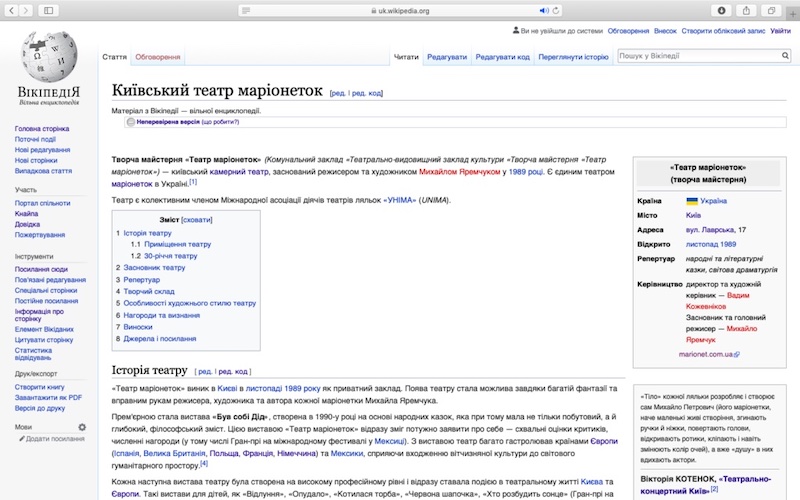Open камерний театр link
800x500 pixels.
(x=239, y=172)
